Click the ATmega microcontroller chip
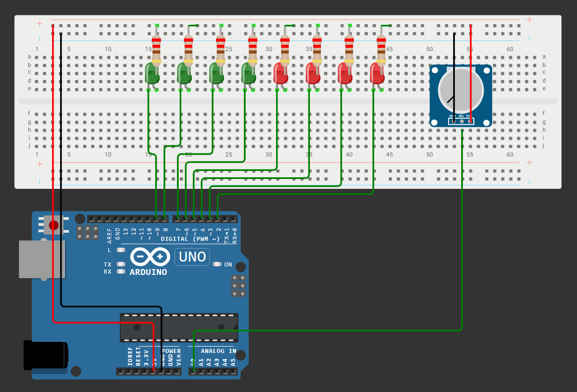 (179, 327)
